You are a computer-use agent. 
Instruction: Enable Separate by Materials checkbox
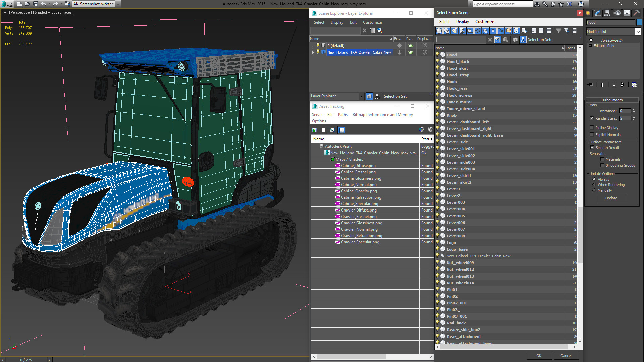pos(602,159)
